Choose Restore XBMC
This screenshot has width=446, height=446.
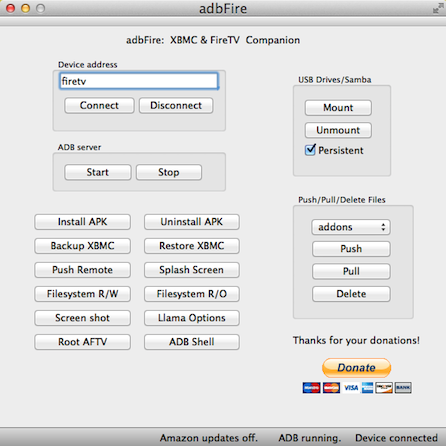tap(192, 246)
